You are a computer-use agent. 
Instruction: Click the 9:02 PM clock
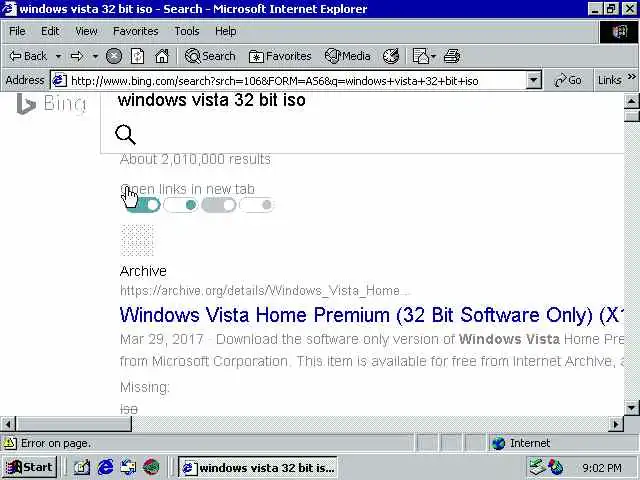click(x=602, y=468)
